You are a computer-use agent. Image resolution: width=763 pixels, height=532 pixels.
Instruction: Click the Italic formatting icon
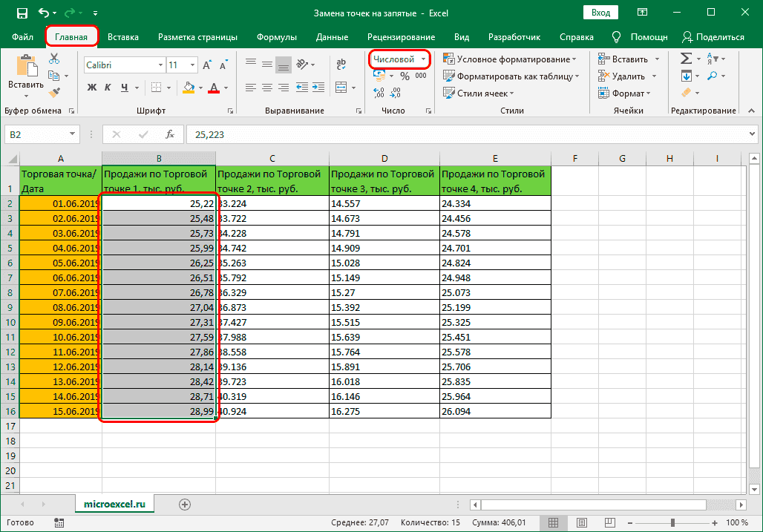107,88
